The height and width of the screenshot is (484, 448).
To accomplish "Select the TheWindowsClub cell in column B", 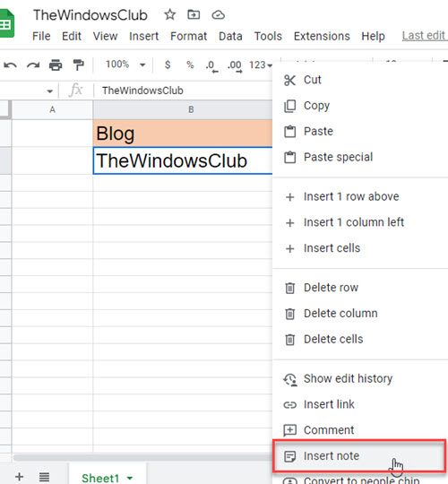I will [x=183, y=160].
